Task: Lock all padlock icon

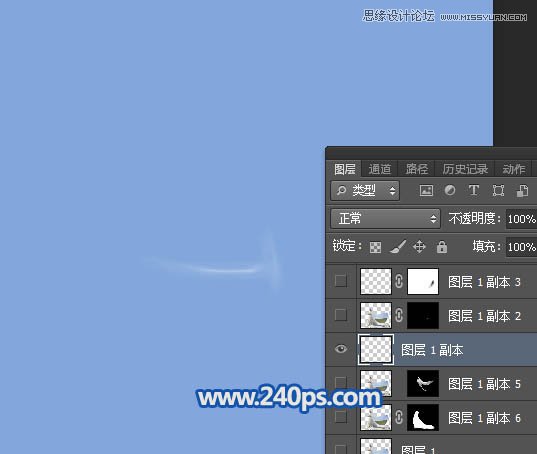Action: 442,247
